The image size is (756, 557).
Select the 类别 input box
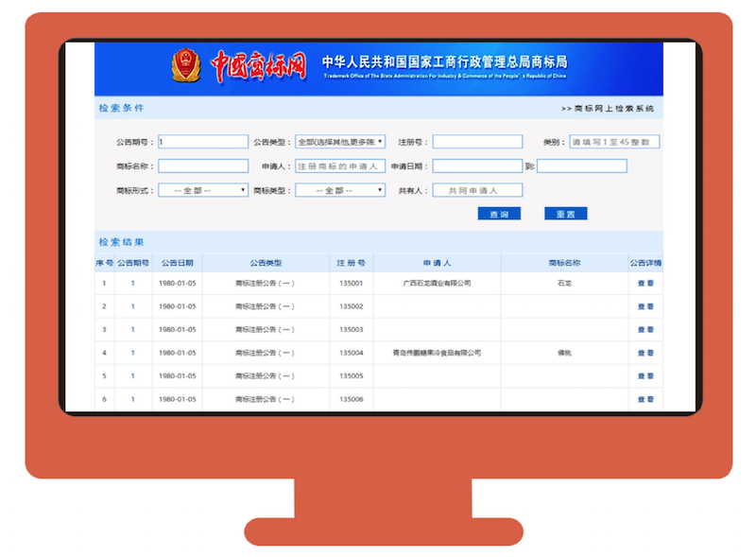click(613, 142)
